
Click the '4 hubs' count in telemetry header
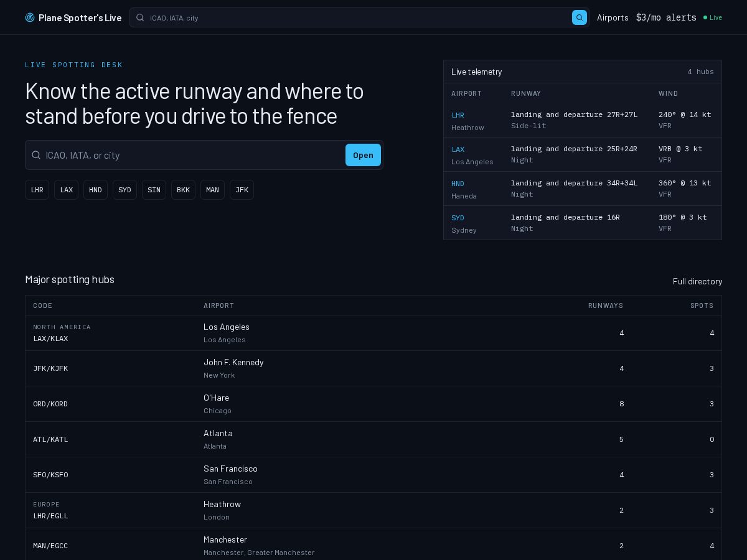click(700, 72)
